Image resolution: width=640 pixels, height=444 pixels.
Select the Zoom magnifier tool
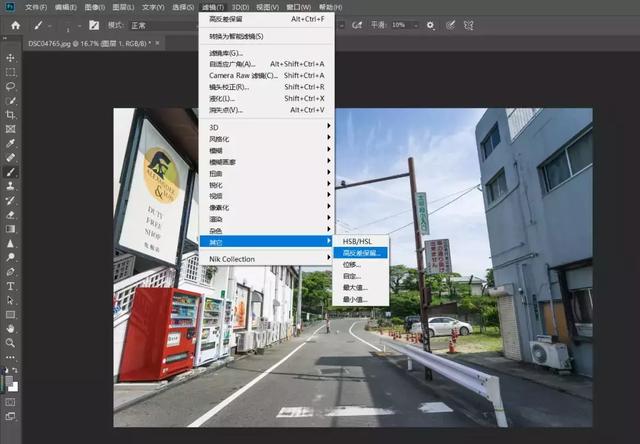tap(11, 343)
